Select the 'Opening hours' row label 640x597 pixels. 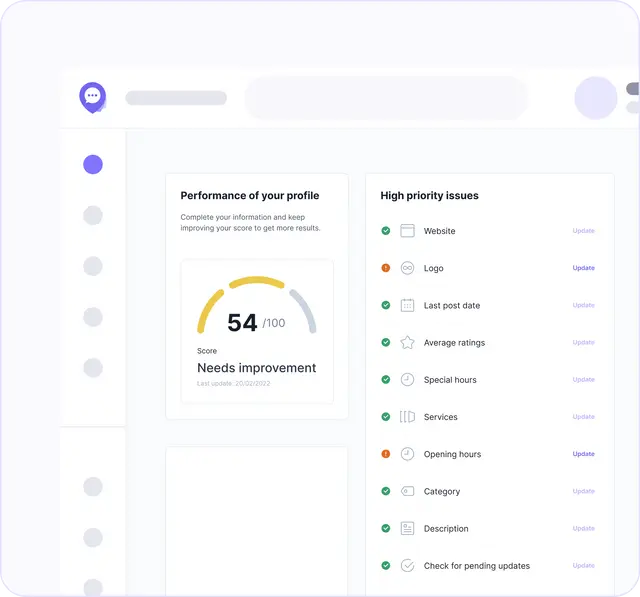452,454
